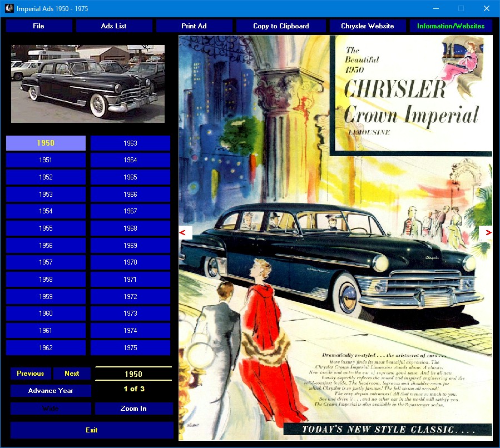Click the app icon in title bar

point(9,8)
